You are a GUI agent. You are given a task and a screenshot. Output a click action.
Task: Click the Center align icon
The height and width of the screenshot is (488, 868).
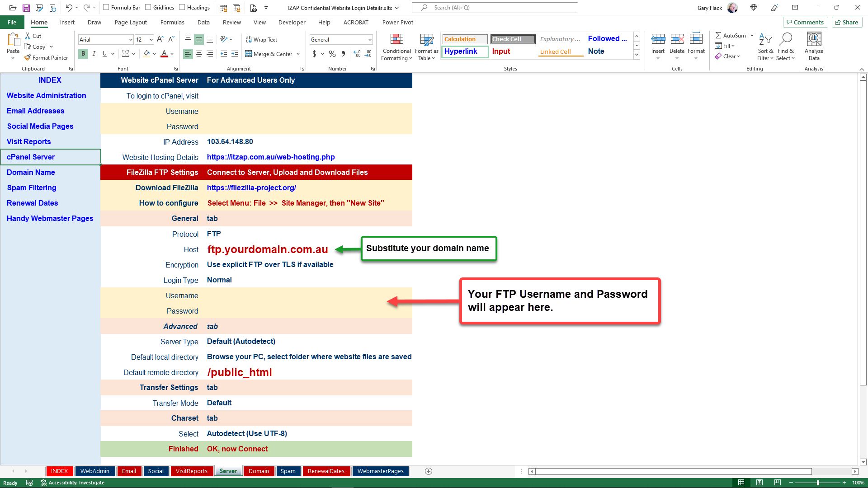point(199,54)
